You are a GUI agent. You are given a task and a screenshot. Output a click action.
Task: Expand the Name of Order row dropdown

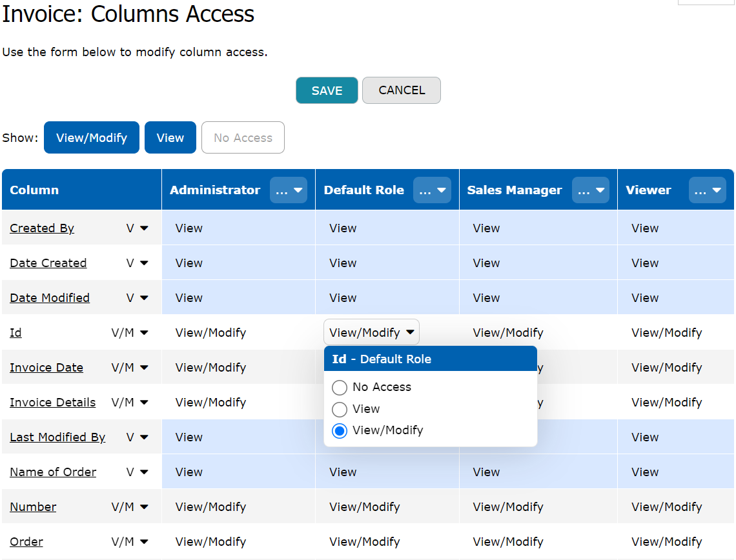point(137,472)
